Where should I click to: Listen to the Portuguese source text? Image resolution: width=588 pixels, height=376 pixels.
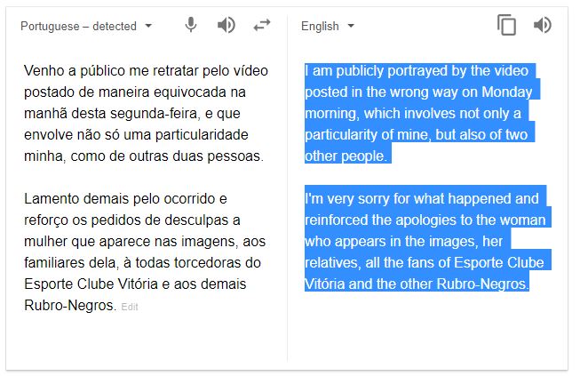[x=226, y=25]
